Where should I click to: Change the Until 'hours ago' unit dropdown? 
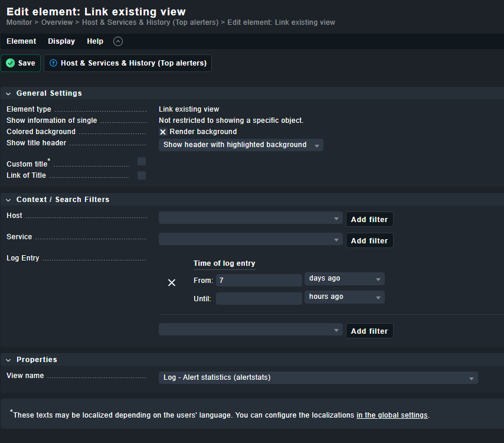click(x=345, y=297)
